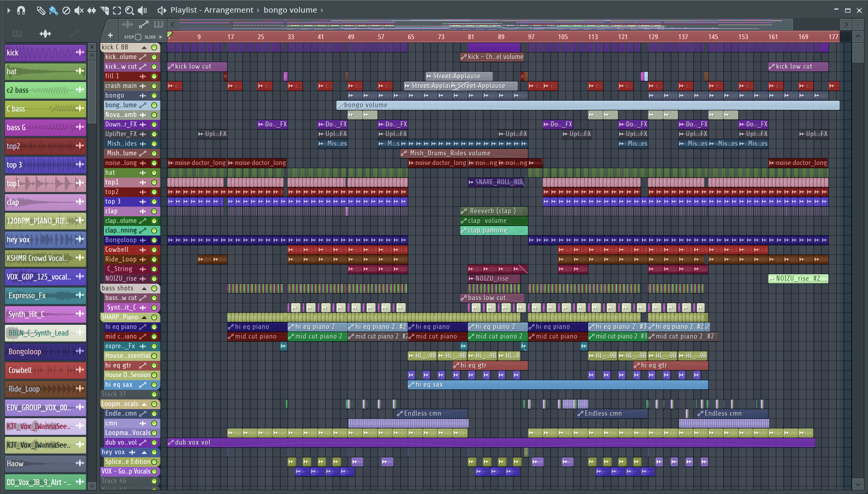Click automation icon on kick..olume track
This screenshot has width=868, height=494.
point(143,57)
